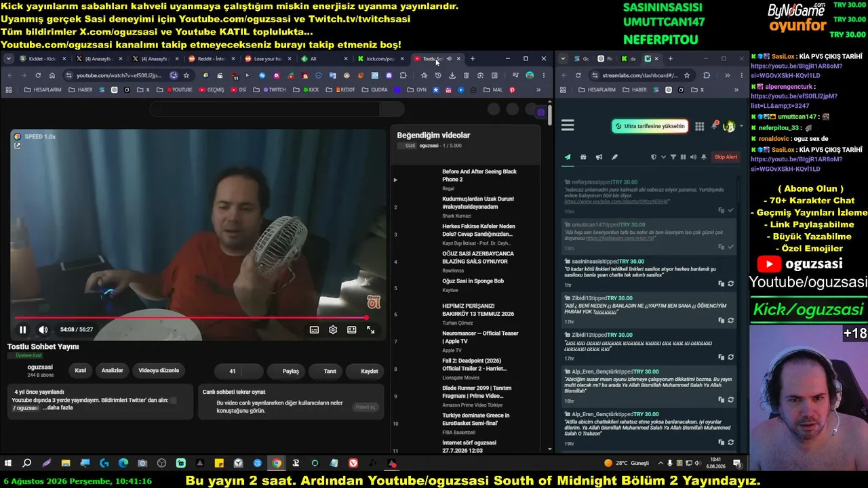Open new tab in YouTube browser window

(x=473, y=59)
